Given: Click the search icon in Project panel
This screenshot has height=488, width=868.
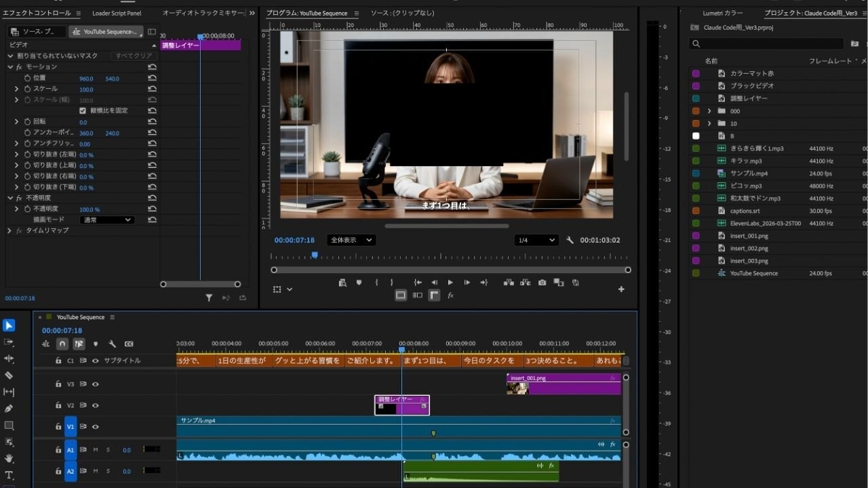Looking at the screenshot, I should (x=696, y=43).
